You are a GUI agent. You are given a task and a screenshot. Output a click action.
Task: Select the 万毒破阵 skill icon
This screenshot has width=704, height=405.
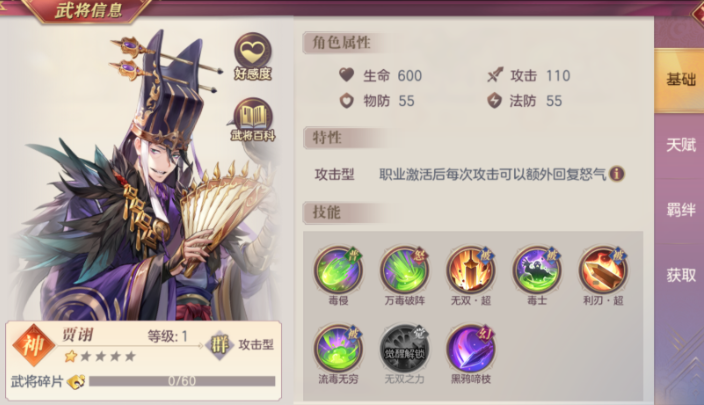(x=404, y=270)
